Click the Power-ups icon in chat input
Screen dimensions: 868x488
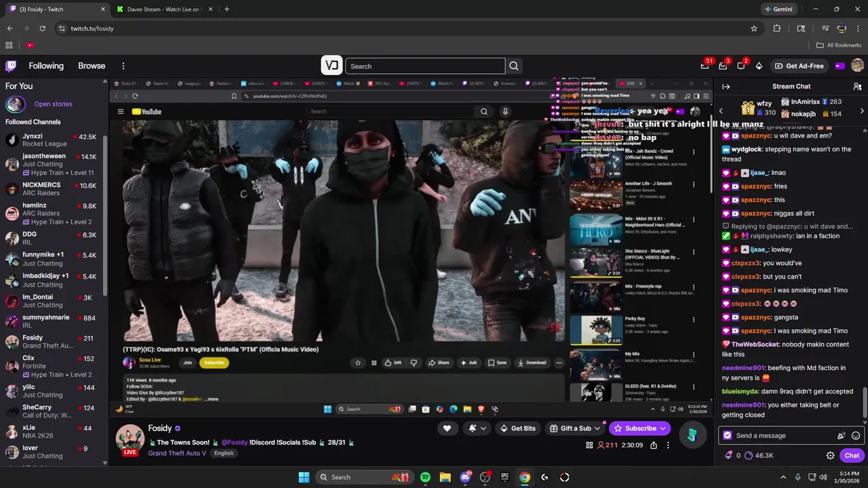coord(842,436)
